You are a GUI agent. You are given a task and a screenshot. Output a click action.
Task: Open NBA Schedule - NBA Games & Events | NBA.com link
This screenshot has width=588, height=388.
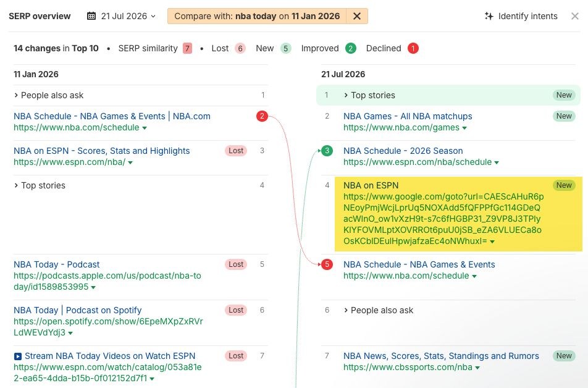click(x=112, y=116)
